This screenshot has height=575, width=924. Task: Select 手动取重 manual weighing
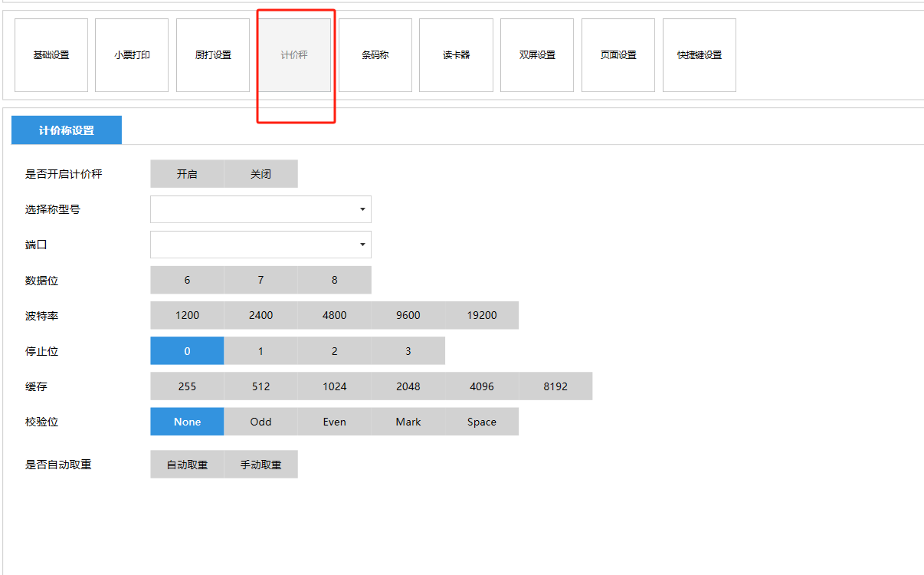260,465
